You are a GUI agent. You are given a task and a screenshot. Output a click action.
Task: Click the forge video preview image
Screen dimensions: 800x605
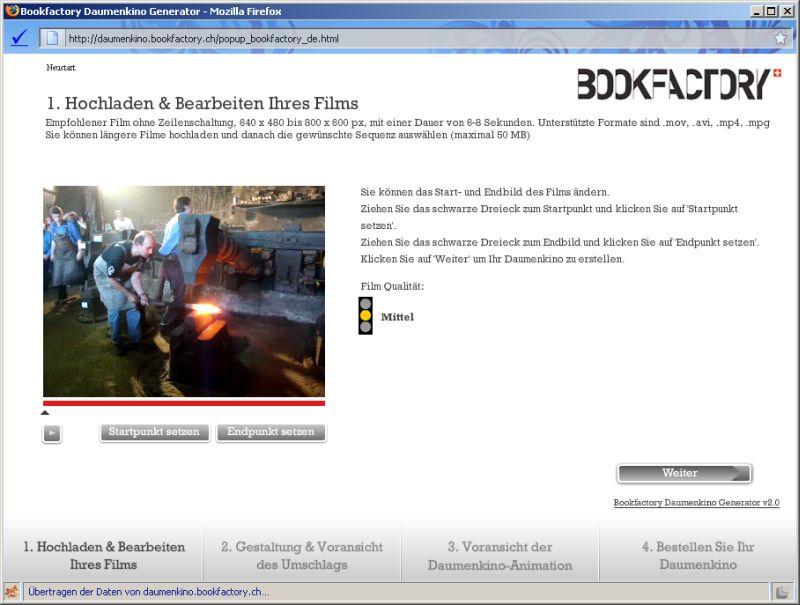[x=184, y=291]
